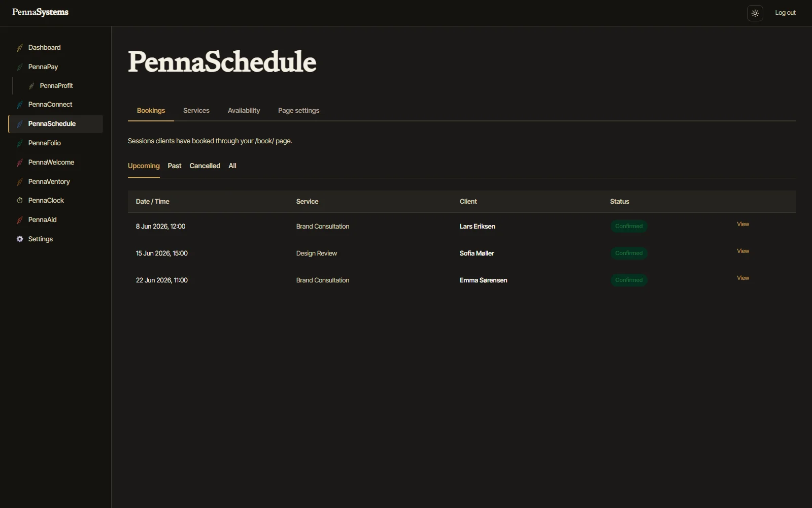The width and height of the screenshot is (812, 508).
Task: View Sofia Møller's booking
Action: [x=743, y=251]
